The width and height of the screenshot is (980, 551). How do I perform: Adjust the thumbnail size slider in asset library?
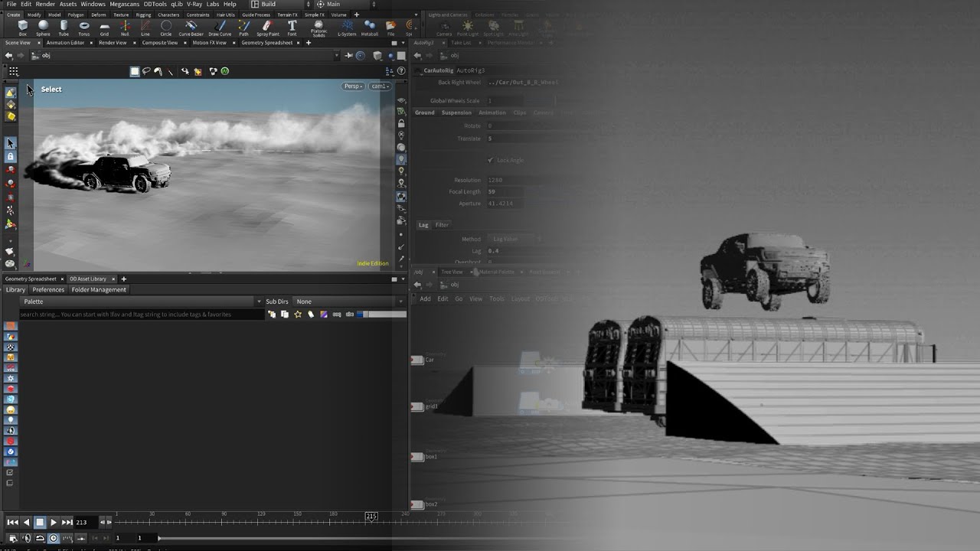click(381, 315)
